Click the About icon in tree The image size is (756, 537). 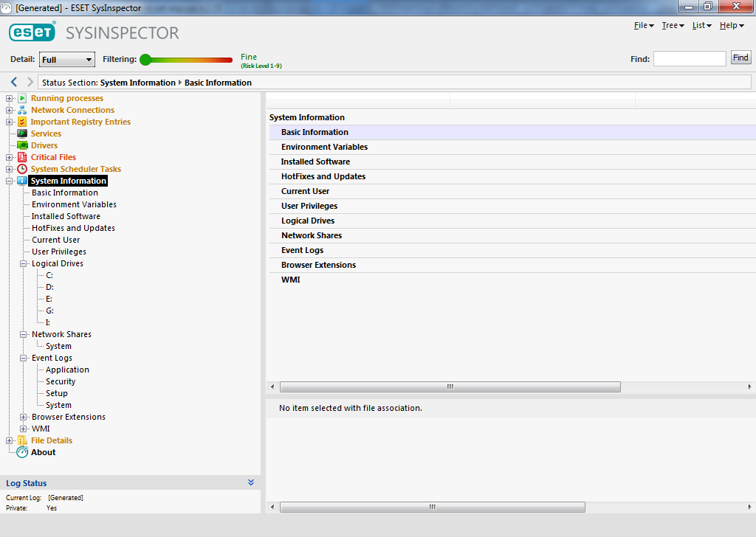pos(22,452)
